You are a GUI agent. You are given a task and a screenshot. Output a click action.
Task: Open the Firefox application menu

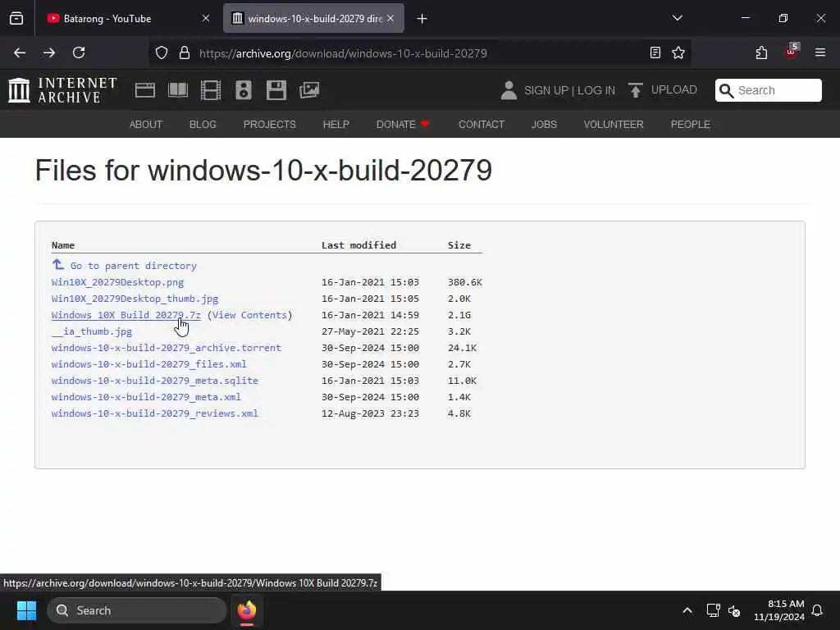click(820, 52)
